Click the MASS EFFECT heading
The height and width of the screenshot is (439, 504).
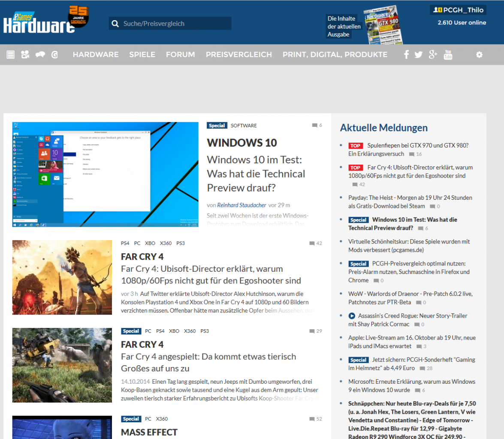(149, 433)
